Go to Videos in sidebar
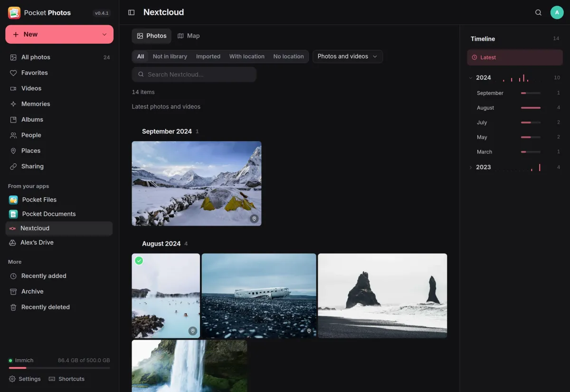This screenshot has height=392, width=570. click(59, 88)
